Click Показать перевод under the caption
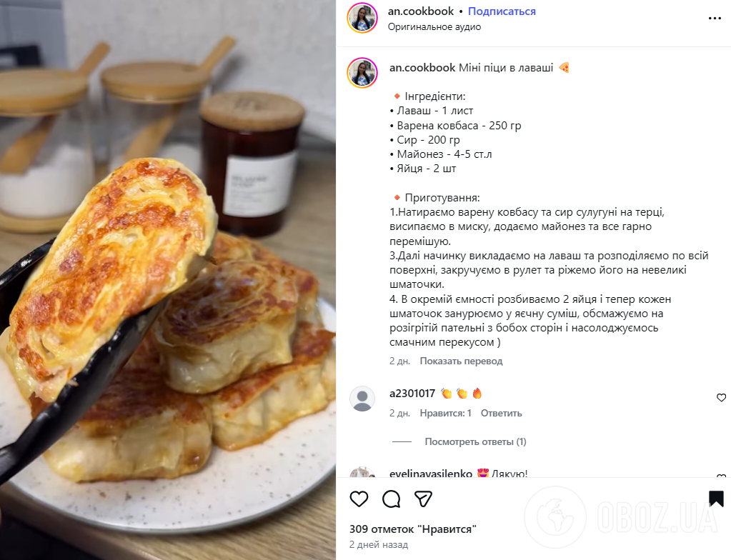 461,361
